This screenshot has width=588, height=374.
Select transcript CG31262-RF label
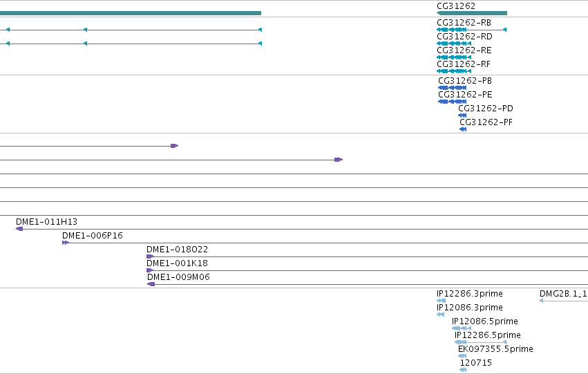click(x=464, y=64)
